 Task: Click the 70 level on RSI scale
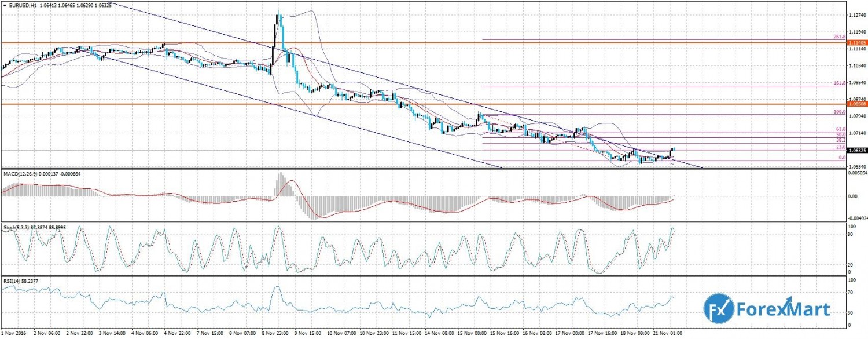(850, 293)
